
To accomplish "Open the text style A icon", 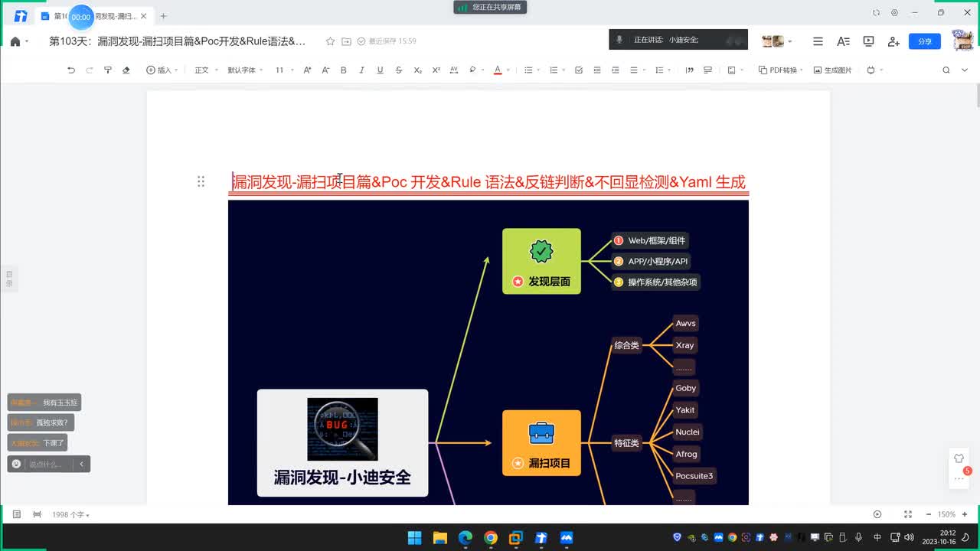I will click(x=843, y=41).
